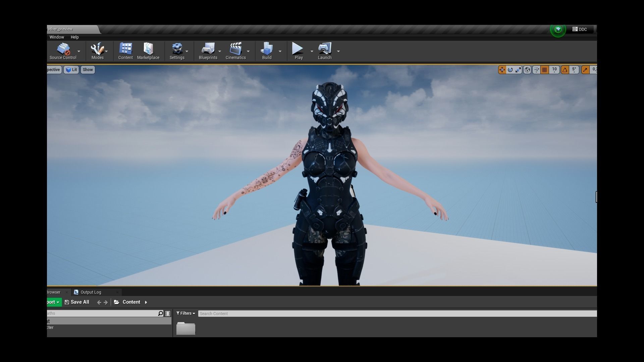Expand the Play options dropdown arrow

[312, 51]
